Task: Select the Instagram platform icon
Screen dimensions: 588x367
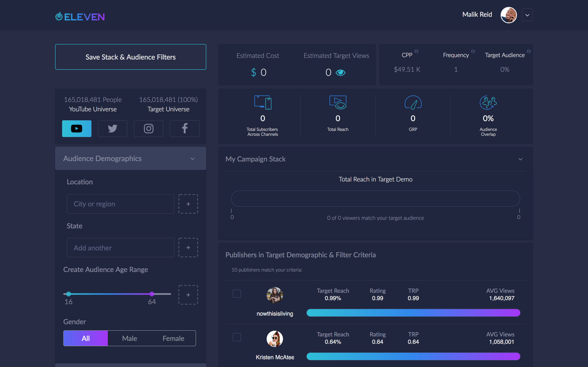Action: (x=148, y=128)
